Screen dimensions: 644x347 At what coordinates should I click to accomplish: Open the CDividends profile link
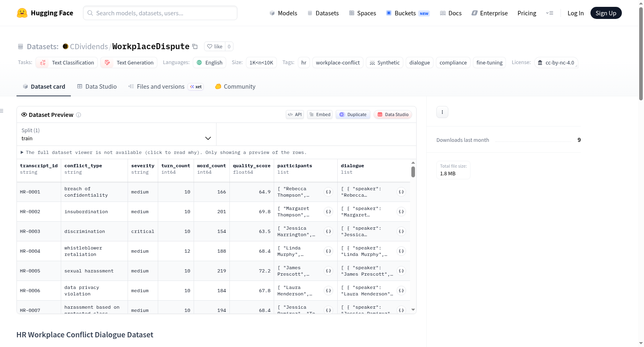coord(89,46)
